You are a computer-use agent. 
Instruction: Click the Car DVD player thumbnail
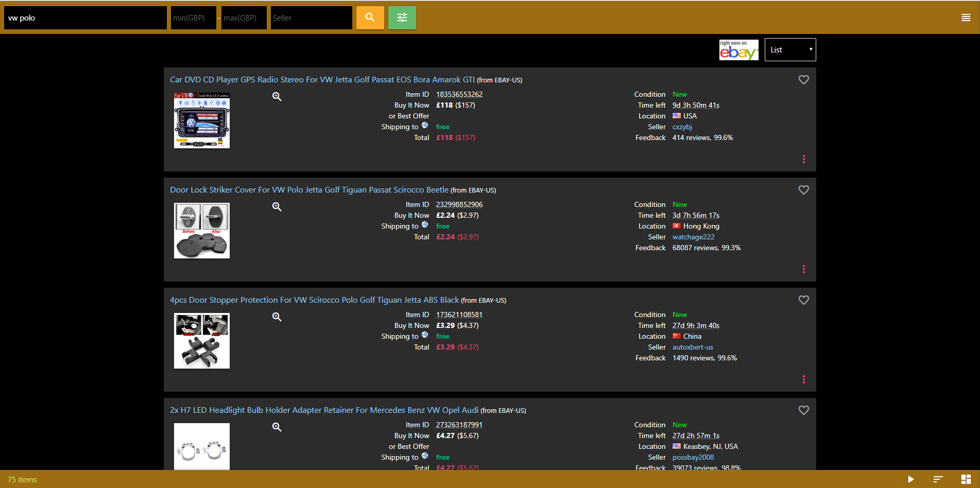202,120
